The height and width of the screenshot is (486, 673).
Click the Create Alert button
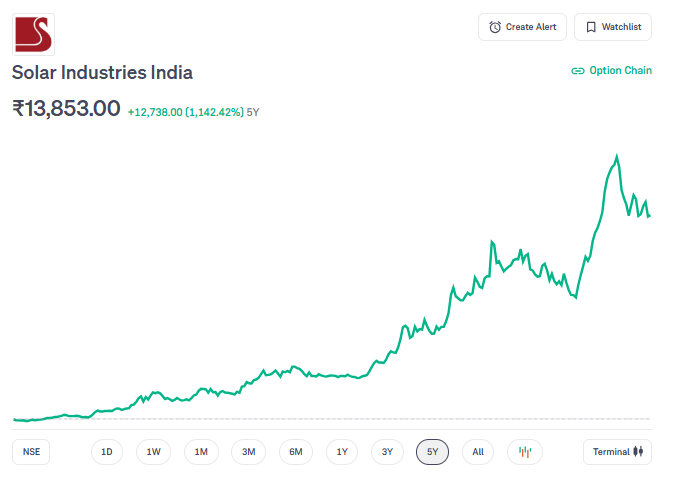click(x=523, y=27)
